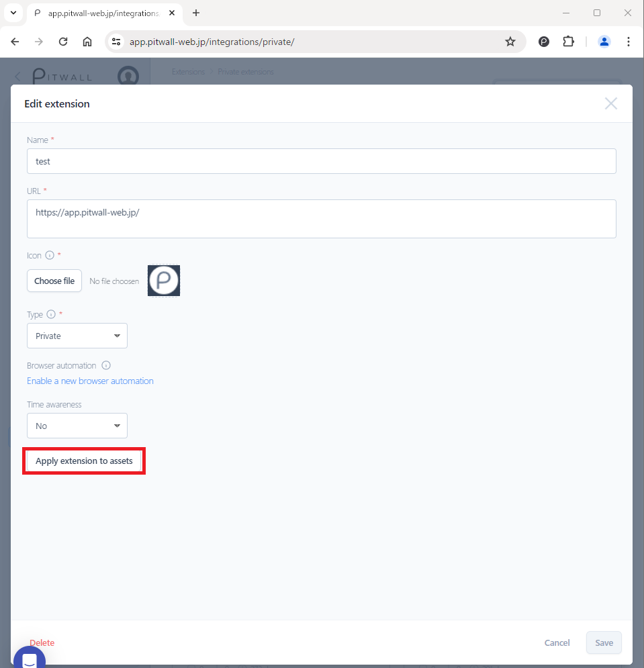
Task: Save the extension changes
Action: point(603,642)
